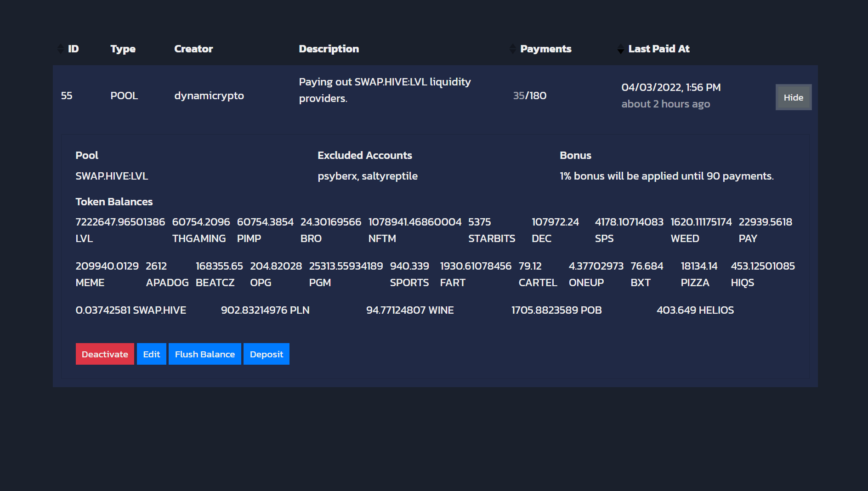Screen dimensions: 868x491
Task: Click the Payments column sort icon
Action: click(x=513, y=48)
